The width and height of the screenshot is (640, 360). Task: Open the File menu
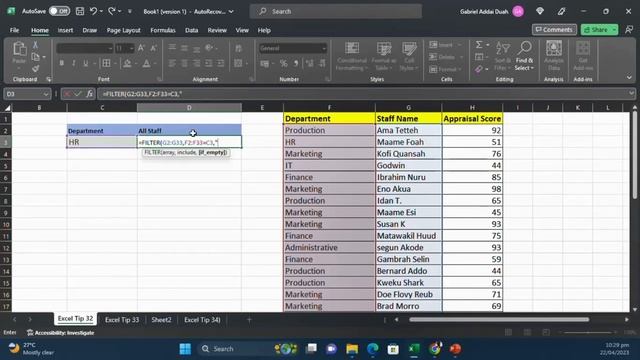point(14,30)
